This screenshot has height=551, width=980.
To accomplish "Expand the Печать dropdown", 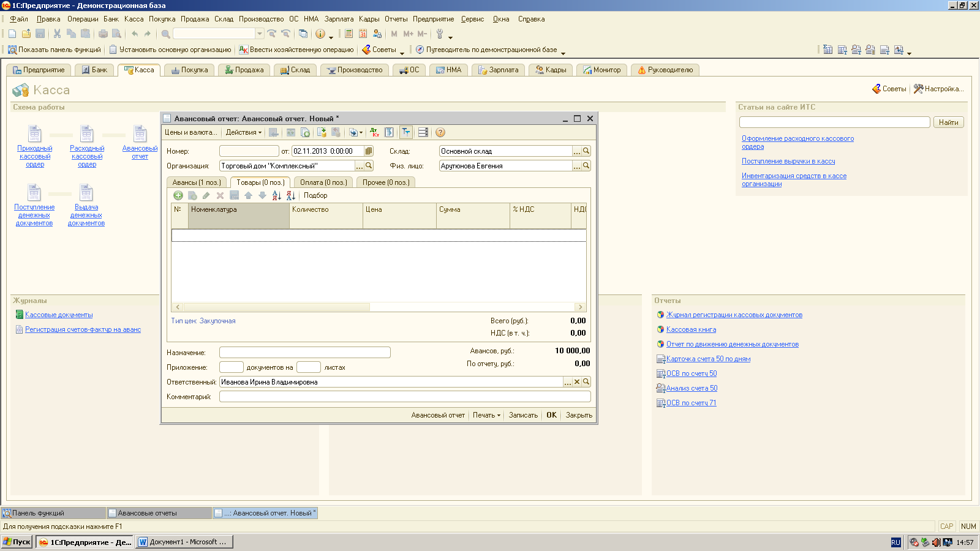I will pos(486,415).
